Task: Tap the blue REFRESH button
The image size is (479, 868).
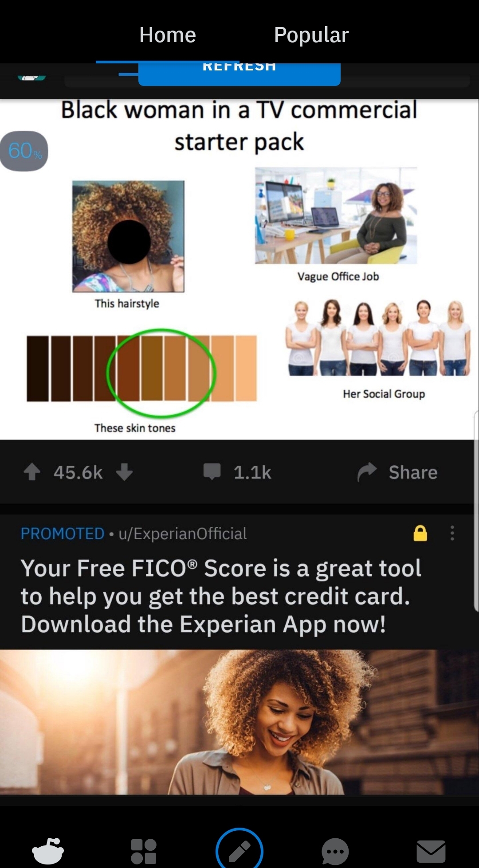Action: (239, 74)
